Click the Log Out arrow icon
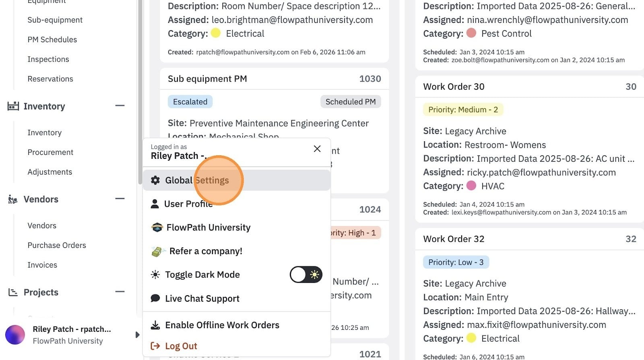Image resolution: width=644 pixels, height=360 pixels. pyautogui.click(x=155, y=346)
